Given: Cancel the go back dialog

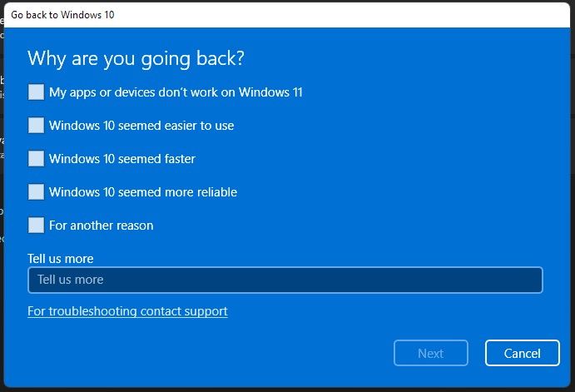Looking at the screenshot, I should tap(522, 353).
